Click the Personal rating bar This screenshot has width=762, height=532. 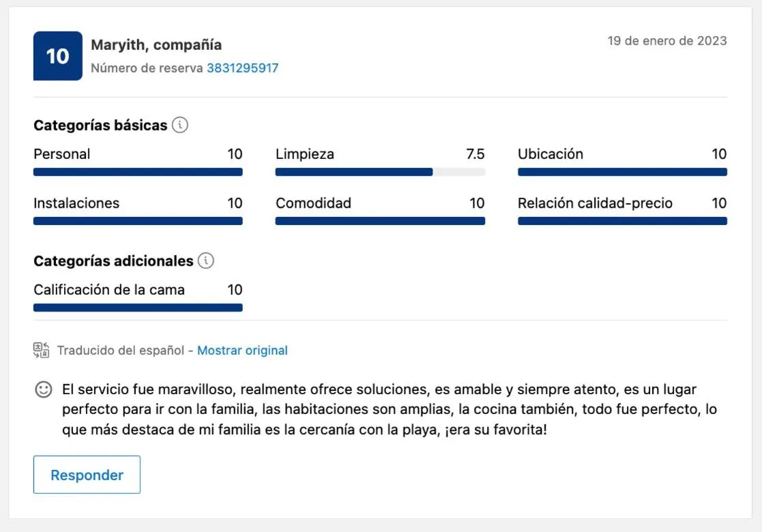click(138, 172)
